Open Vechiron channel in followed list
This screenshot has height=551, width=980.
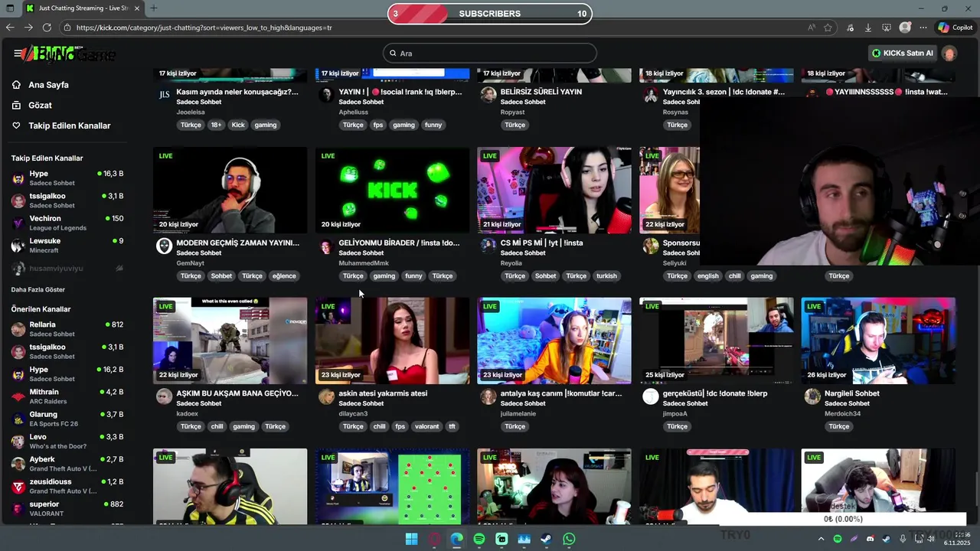(x=67, y=223)
